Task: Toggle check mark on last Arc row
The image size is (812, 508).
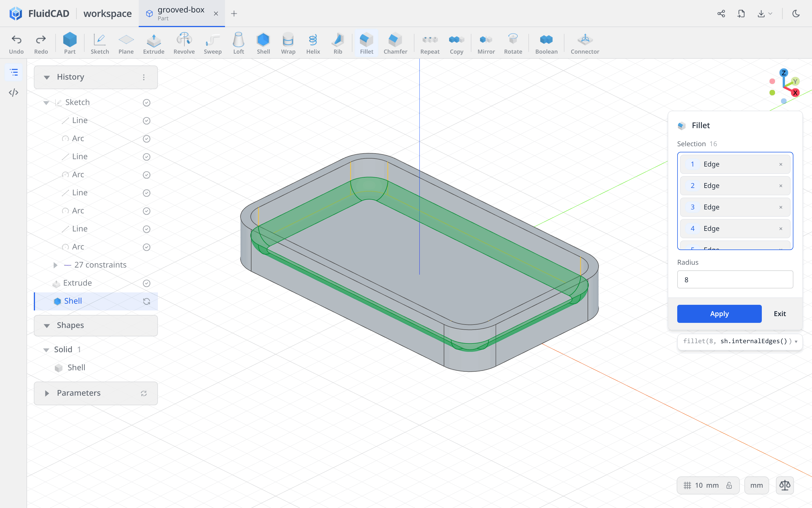Action: [x=147, y=247]
